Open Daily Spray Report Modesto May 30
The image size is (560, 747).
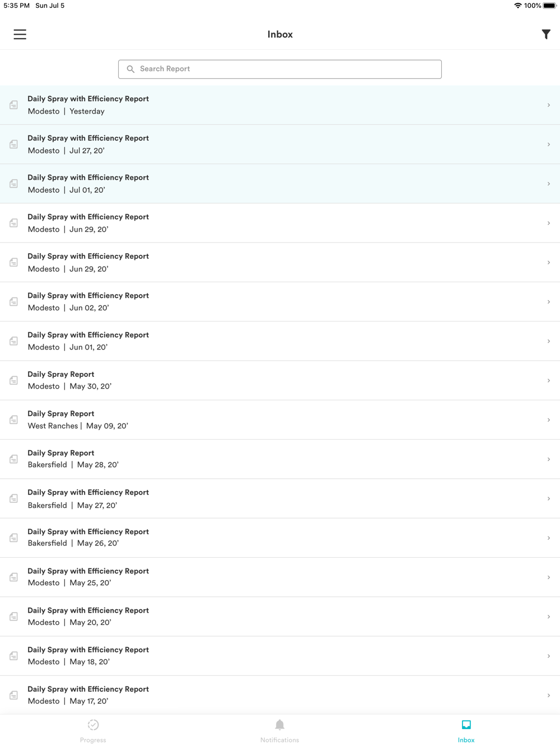pyautogui.click(x=280, y=380)
